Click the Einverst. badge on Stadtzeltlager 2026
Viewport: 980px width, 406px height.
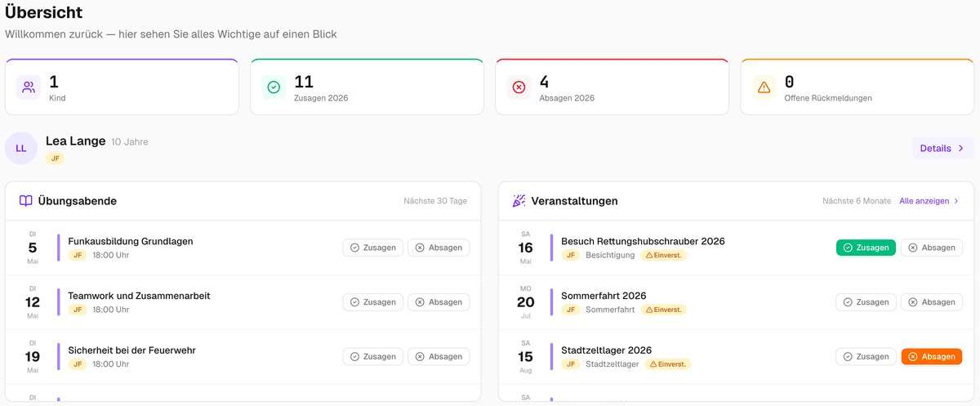coord(667,364)
